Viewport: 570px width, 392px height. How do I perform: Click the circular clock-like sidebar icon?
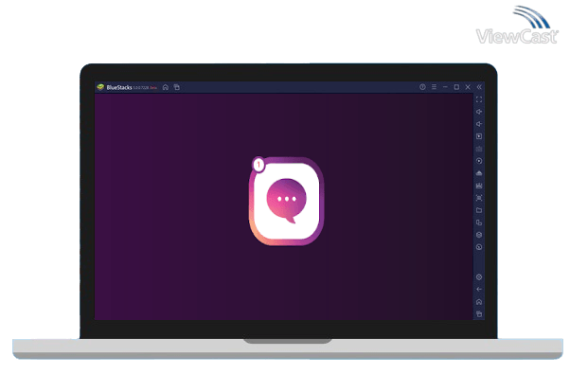click(x=479, y=247)
